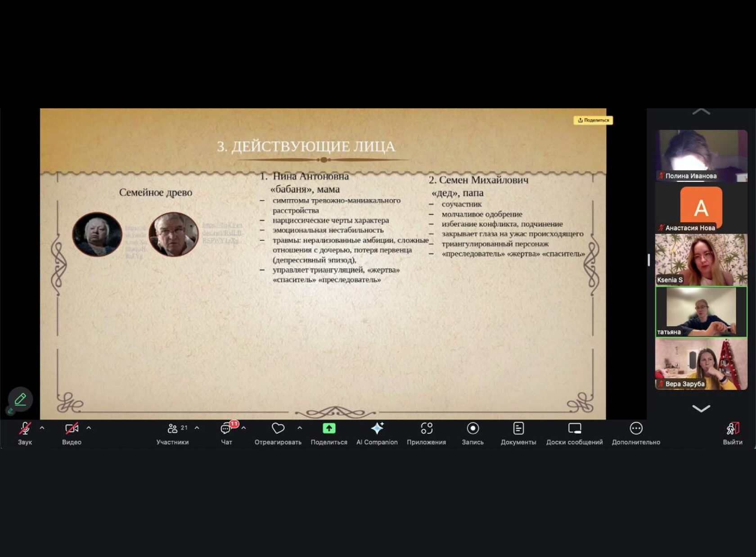The image size is (756, 557).
Task: Start recording with Запись button
Action: click(472, 433)
